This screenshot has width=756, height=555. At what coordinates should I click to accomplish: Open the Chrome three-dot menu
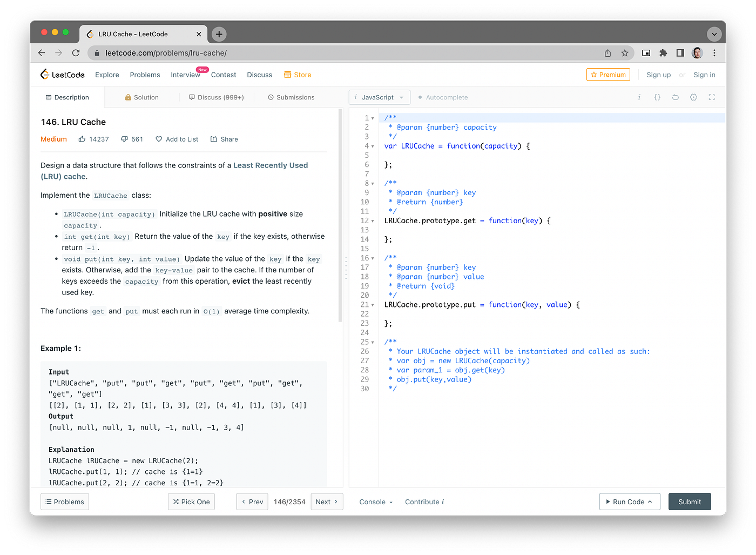(x=714, y=53)
